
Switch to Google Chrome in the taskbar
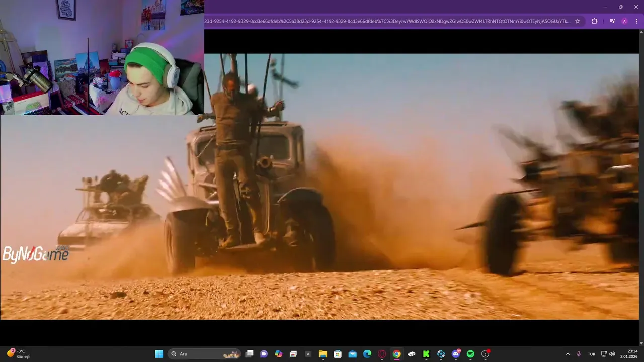click(396, 354)
